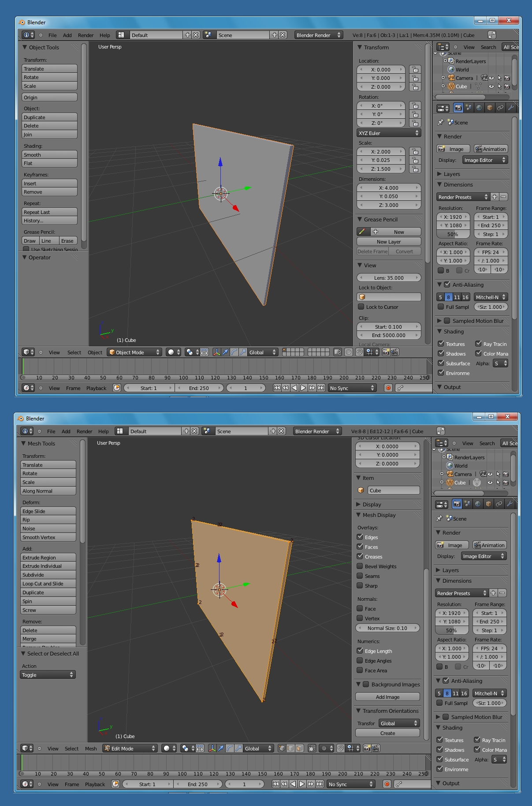Open the Help menu in the bottom window
The width and height of the screenshot is (532, 806).
click(x=103, y=431)
